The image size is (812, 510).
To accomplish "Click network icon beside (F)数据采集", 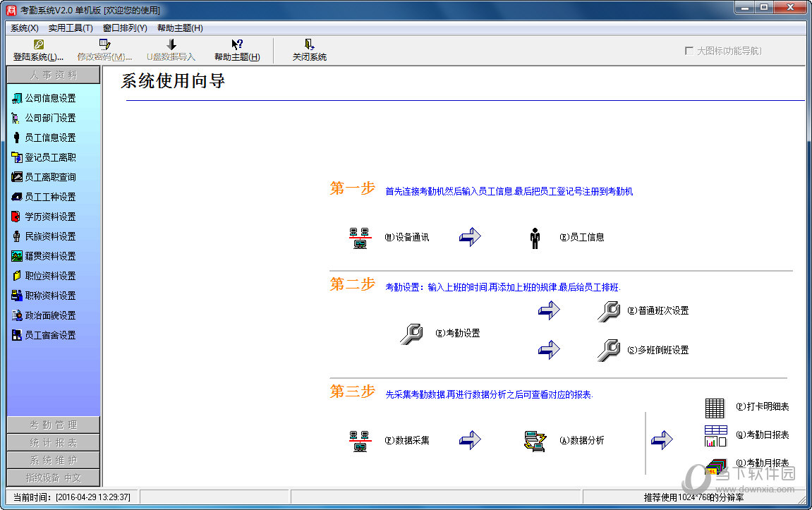I will 360,441.
